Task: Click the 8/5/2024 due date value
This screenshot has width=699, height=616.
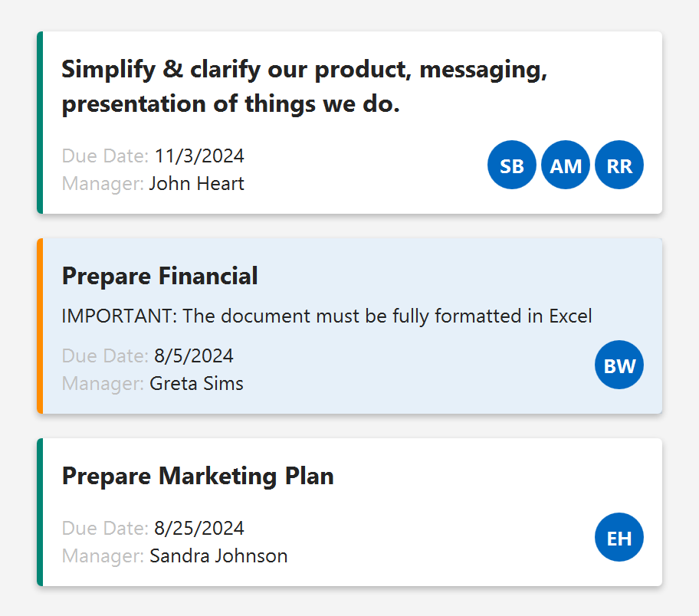Action: 194,356
